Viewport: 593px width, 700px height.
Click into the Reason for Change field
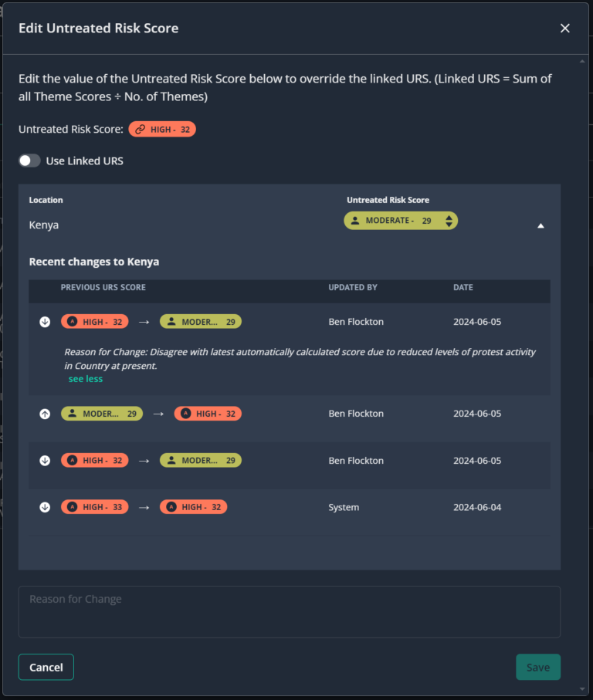tap(290, 612)
